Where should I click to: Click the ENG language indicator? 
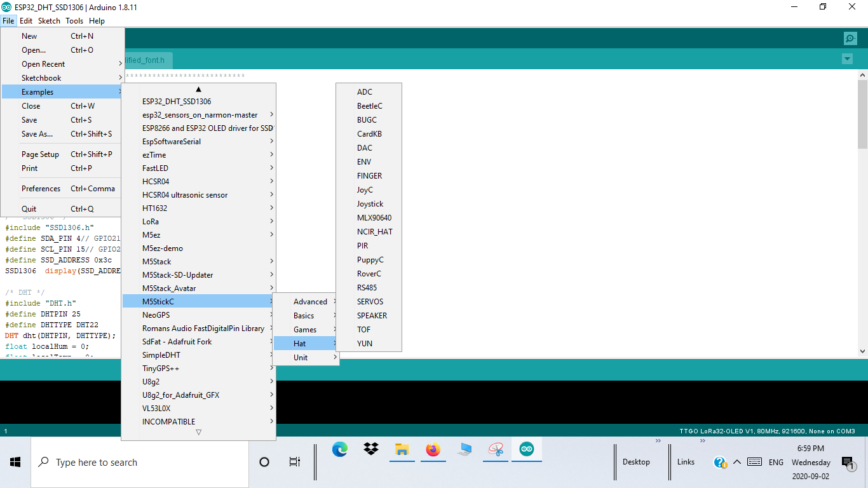[776, 463]
